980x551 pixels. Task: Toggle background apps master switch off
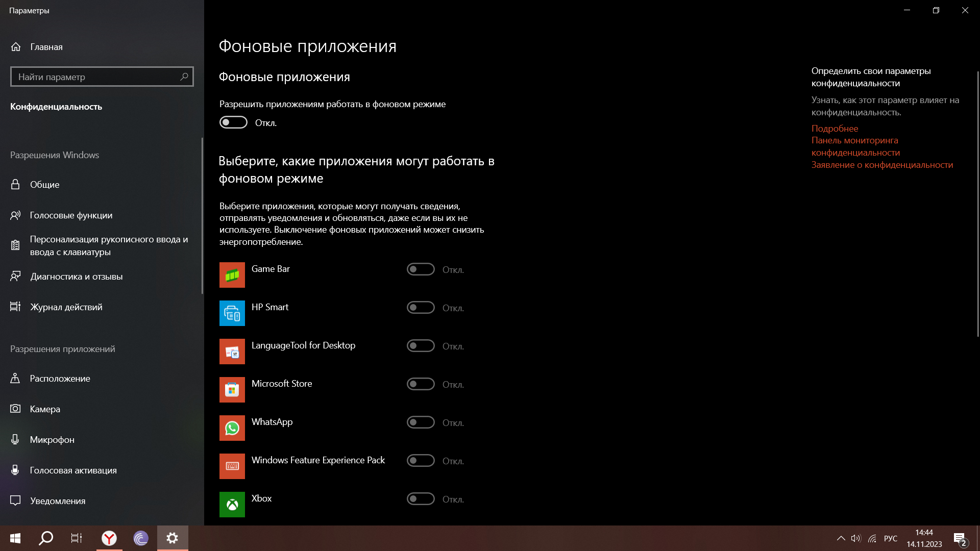tap(234, 122)
